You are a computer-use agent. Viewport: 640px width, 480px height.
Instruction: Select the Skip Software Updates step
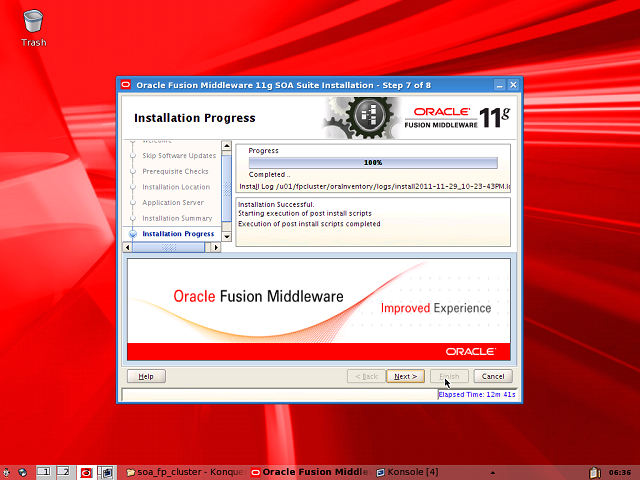point(179,156)
